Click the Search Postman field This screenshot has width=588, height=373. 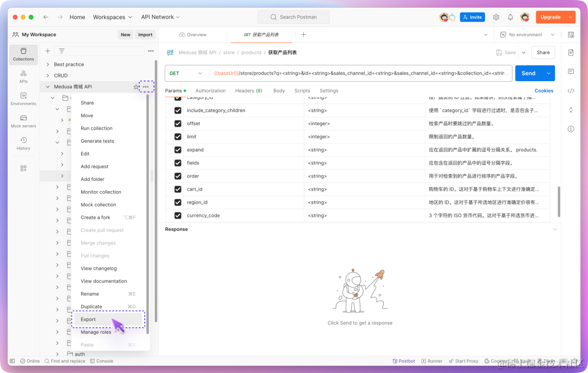pos(293,17)
